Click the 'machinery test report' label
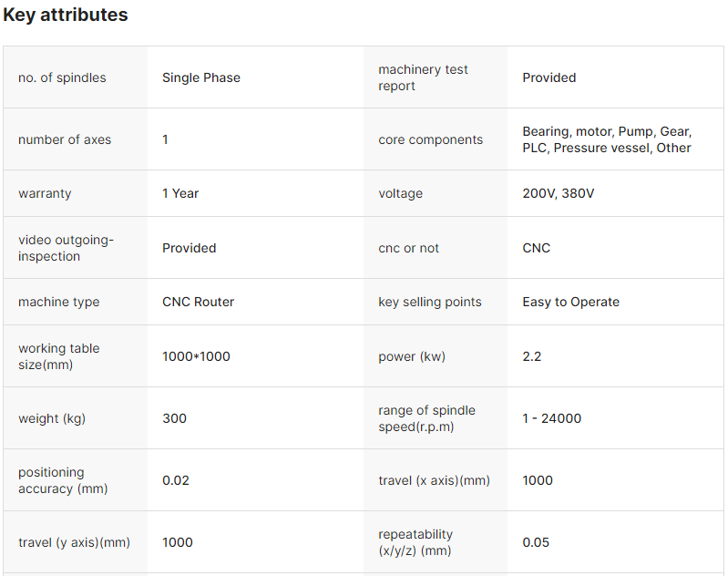728x576 pixels. pyautogui.click(x=423, y=77)
